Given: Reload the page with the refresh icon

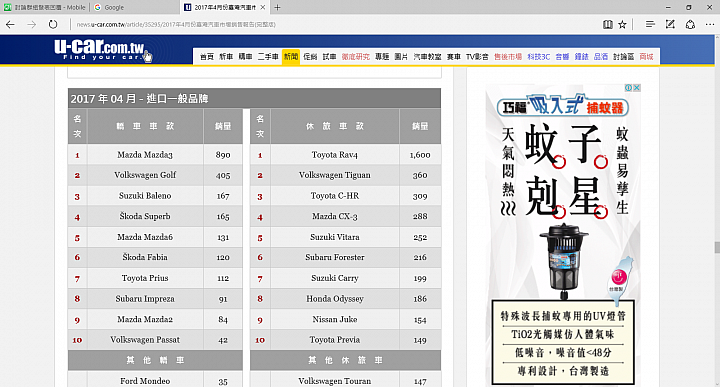Looking at the screenshot, I should [x=53, y=24].
